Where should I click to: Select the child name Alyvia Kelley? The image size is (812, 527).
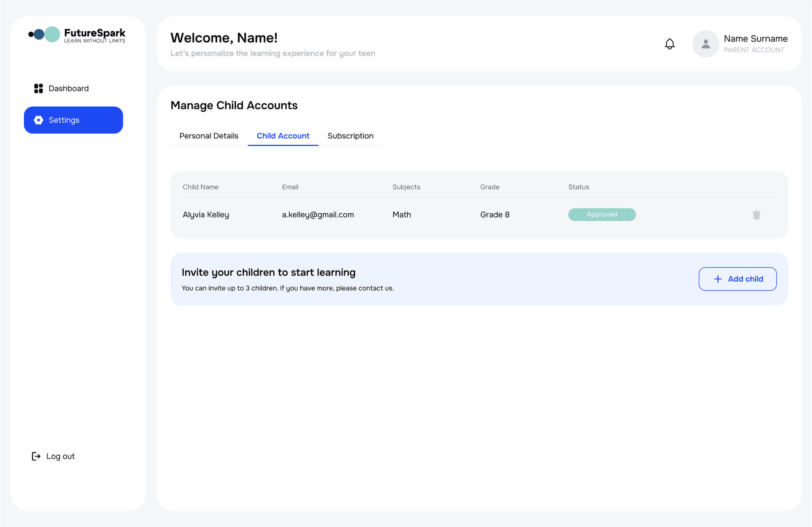click(x=206, y=215)
